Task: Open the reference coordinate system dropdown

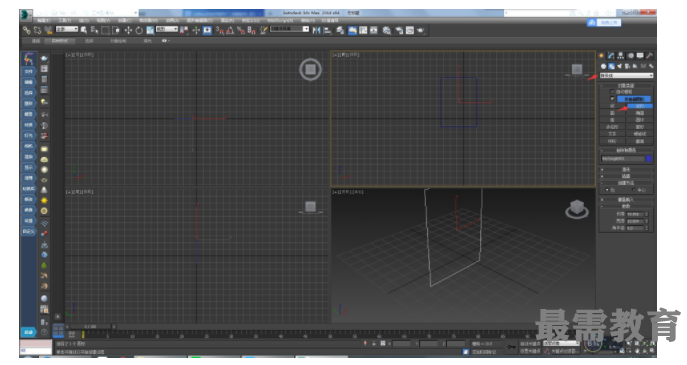Action: (x=167, y=29)
